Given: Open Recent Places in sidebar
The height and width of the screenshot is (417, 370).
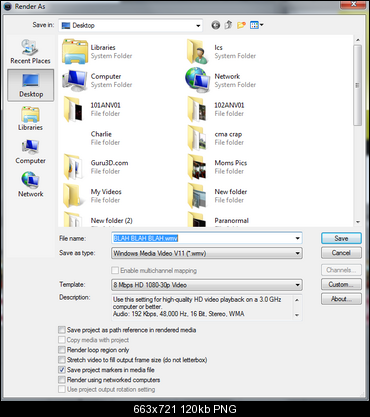Looking at the screenshot, I should point(30,52).
